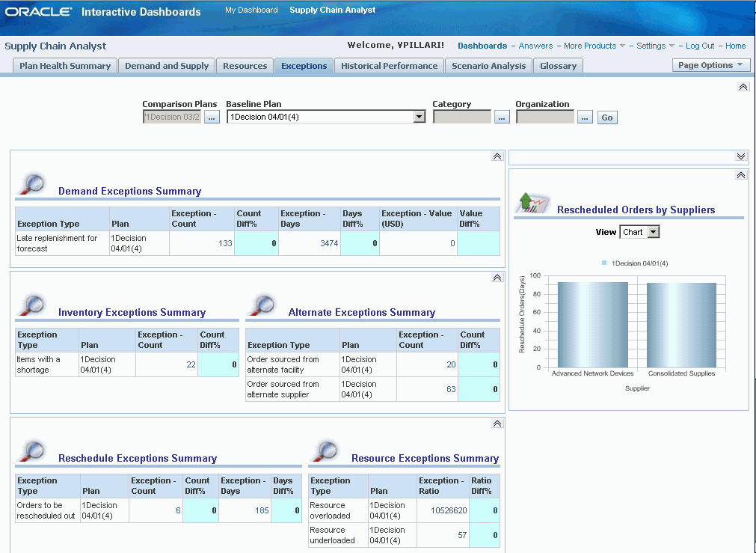Image resolution: width=756 pixels, height=553 pixels.
Task: Click the Oracle logo
Action: [x=39, y=11]
